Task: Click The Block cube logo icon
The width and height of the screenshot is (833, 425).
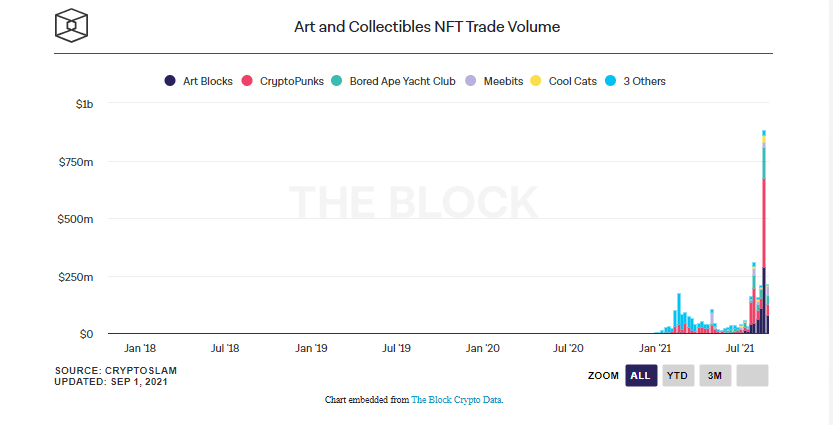Action: [x=71, y=26]
